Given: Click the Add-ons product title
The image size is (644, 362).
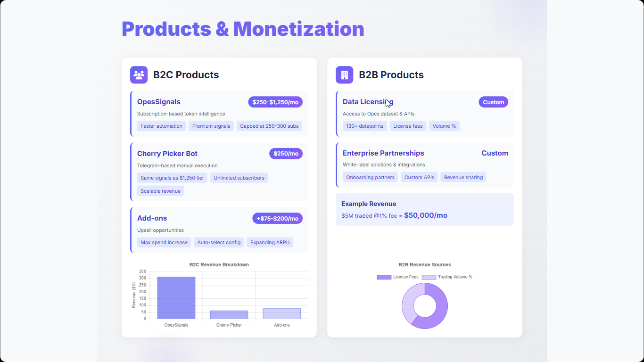Looking at the screenshot, I should coord(152,218).
